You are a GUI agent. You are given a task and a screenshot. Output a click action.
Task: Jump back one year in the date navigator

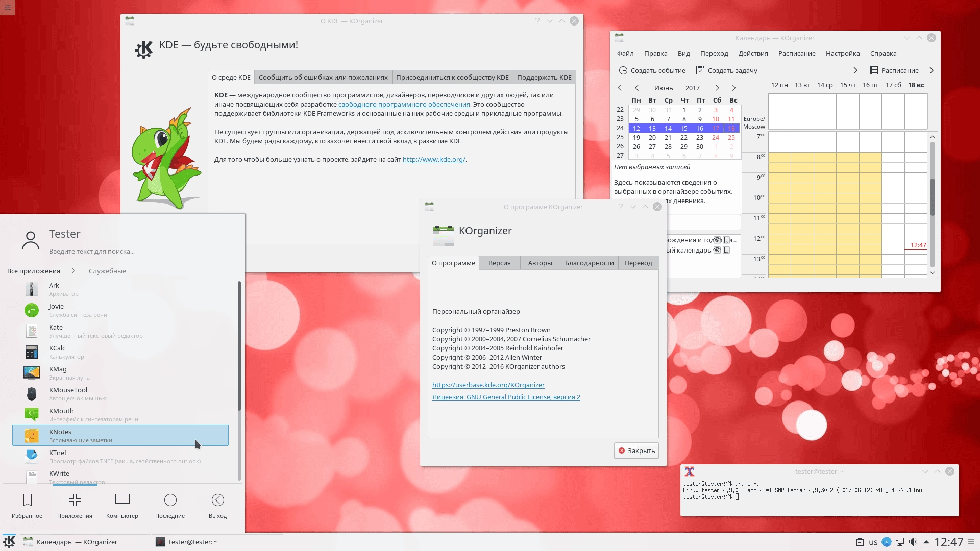(x=619, y=88)
